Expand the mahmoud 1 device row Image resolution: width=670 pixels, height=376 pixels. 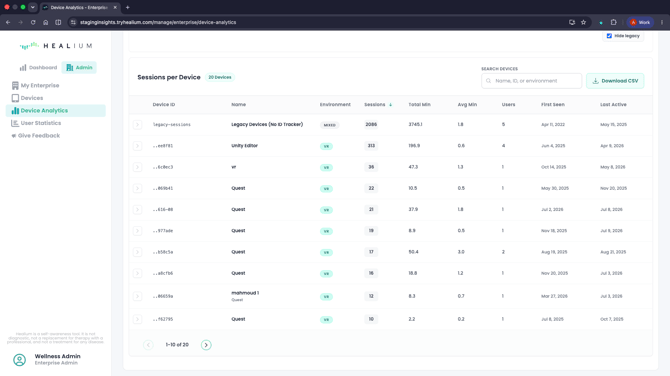137,296
